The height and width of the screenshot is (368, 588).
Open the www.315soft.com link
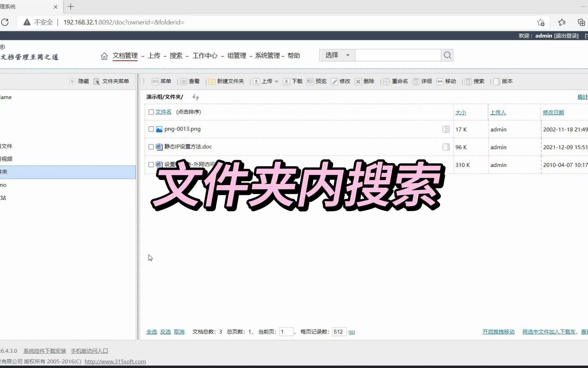tap(115, 362)
